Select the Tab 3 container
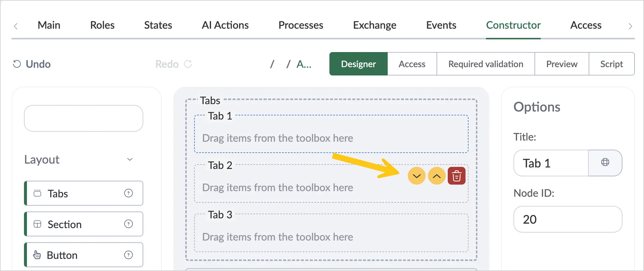The width and height of the screenshot is (644, 271). coord(331,233)
